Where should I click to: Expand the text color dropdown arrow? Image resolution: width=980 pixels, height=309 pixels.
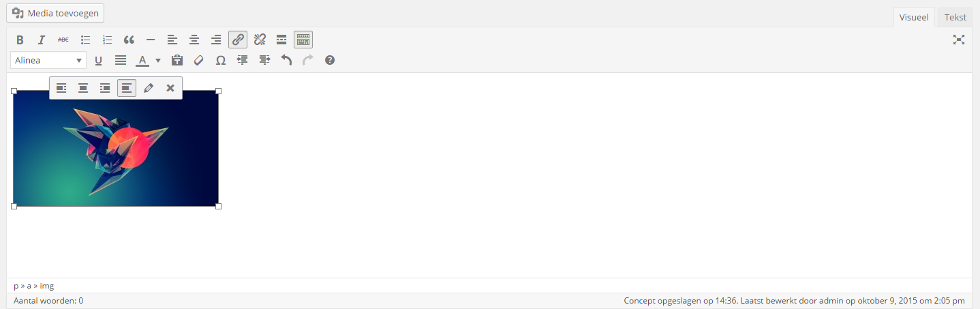click(x=158, y=60)
